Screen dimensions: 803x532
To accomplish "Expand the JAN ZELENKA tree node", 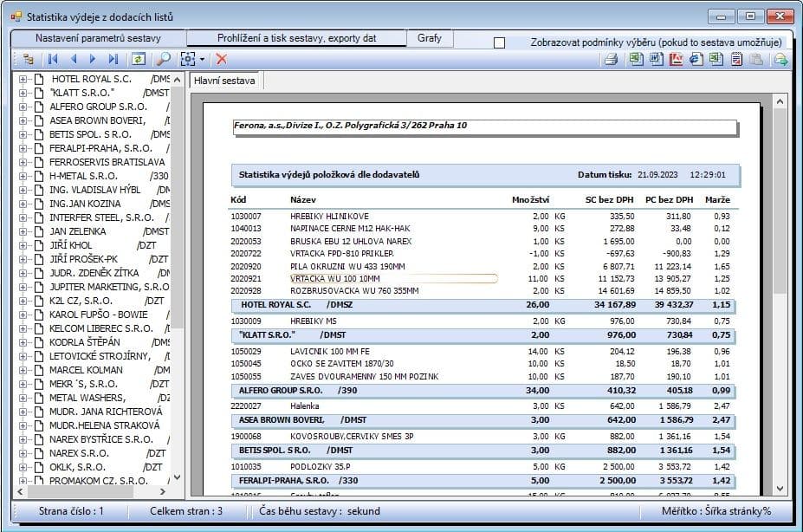I will (x=23, y=231).
